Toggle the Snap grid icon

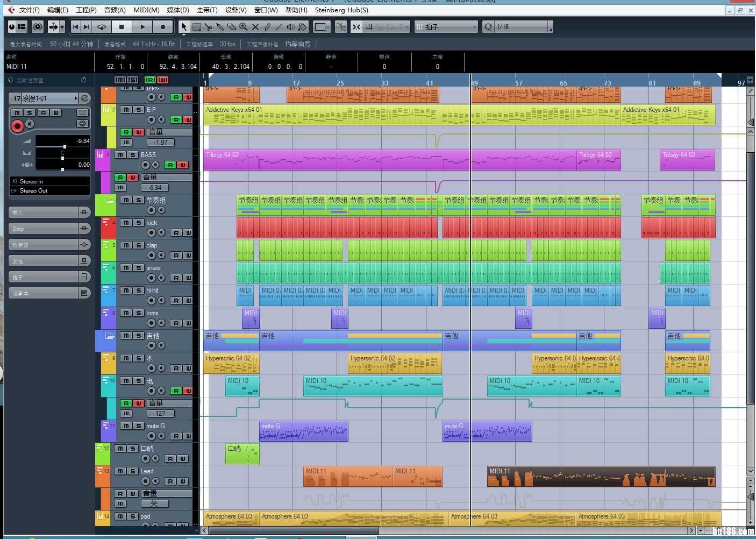pos(369,26)
